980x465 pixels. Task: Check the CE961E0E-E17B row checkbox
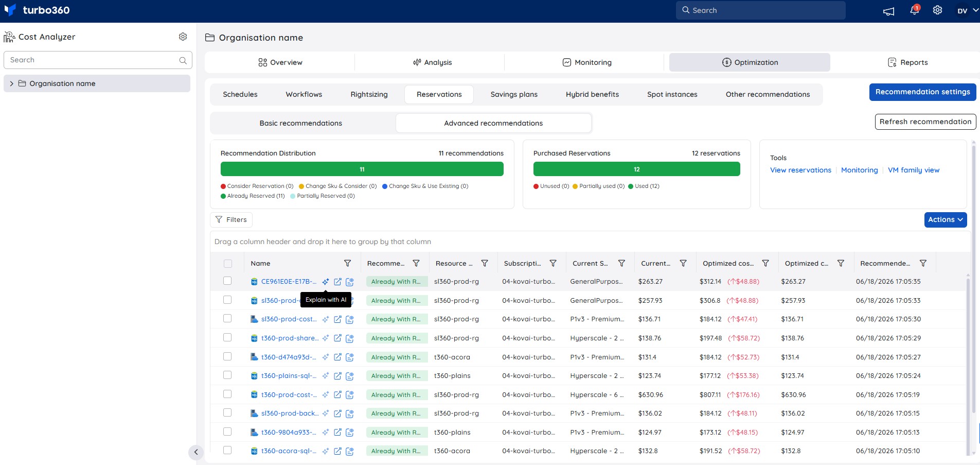(227, 281)
